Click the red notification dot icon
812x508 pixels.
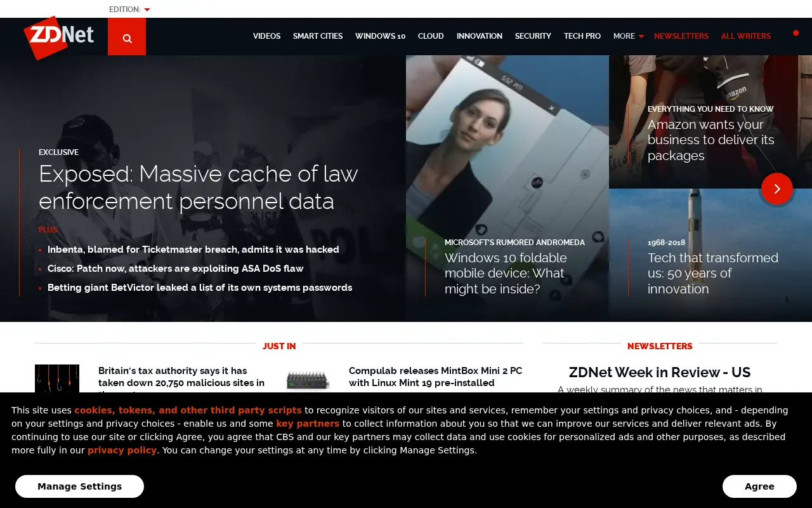[x=796, y=33]
